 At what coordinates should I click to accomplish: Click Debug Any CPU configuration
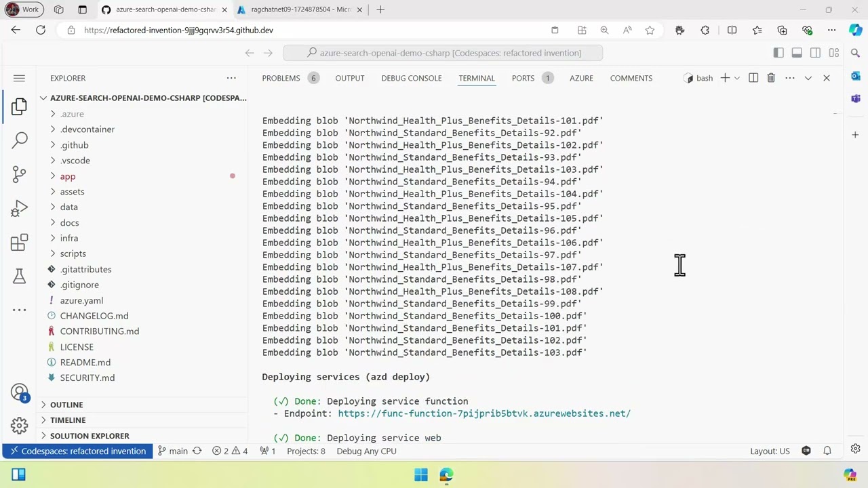pyautogui.click(x=366, y=451)
